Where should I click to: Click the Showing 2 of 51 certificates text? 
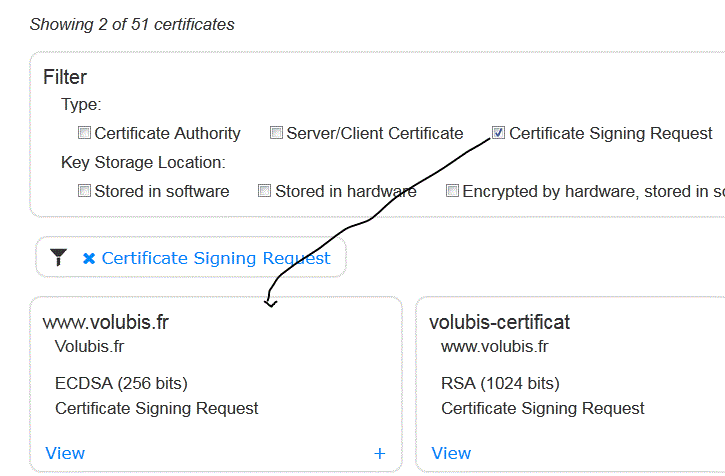click(x=132, y=24)
